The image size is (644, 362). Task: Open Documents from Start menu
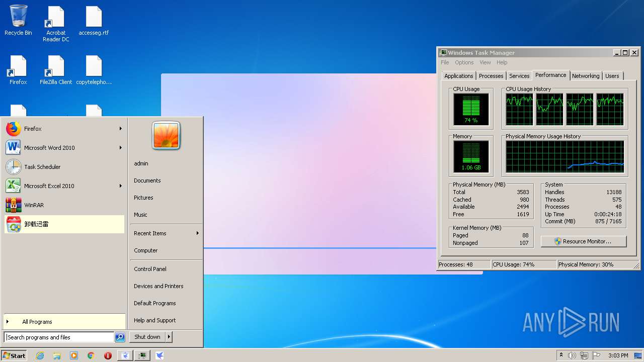166,180
